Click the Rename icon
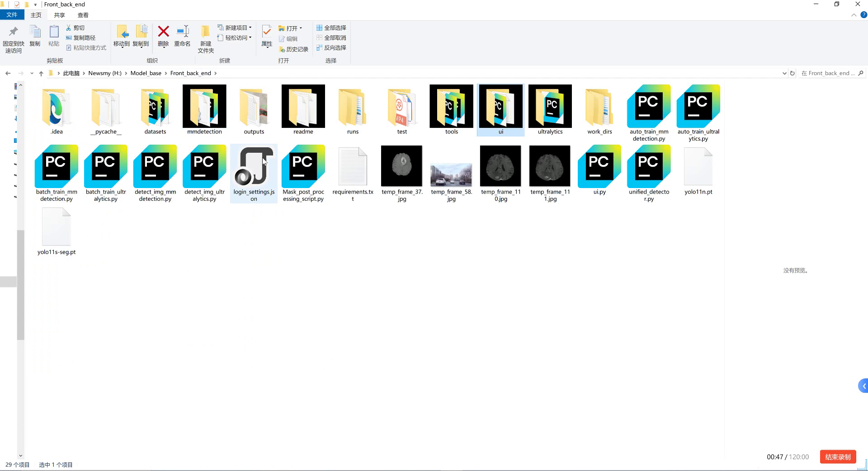The image size is (868, 471). (x=182, y=36)
